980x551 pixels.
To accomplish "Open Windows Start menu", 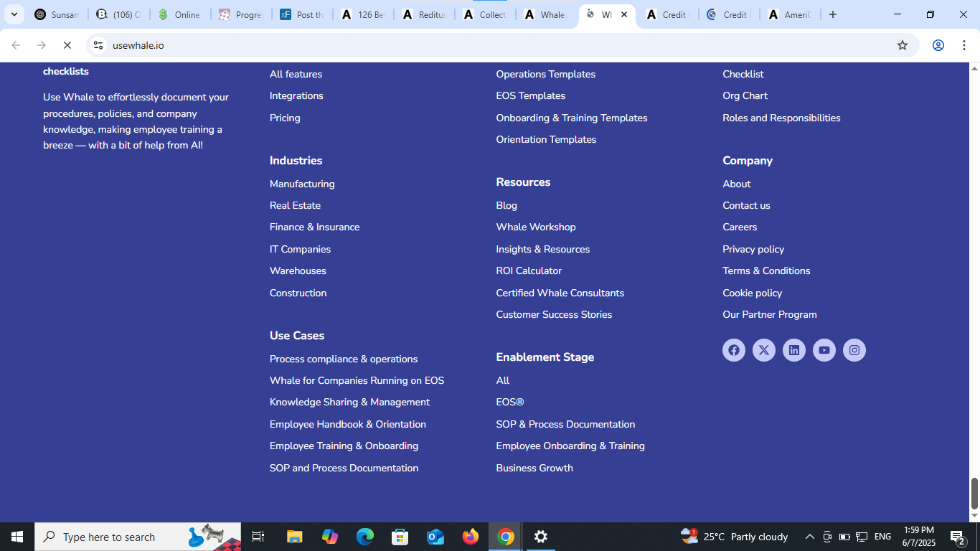I will click(17, 537).
